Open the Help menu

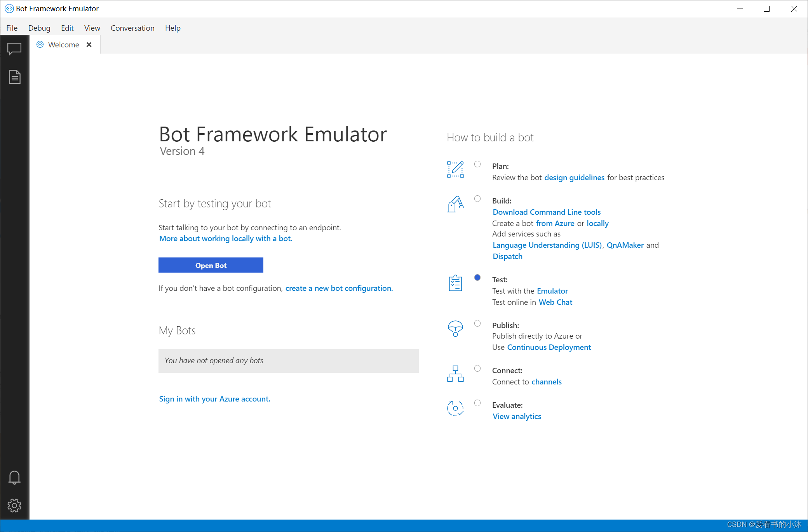172,28
